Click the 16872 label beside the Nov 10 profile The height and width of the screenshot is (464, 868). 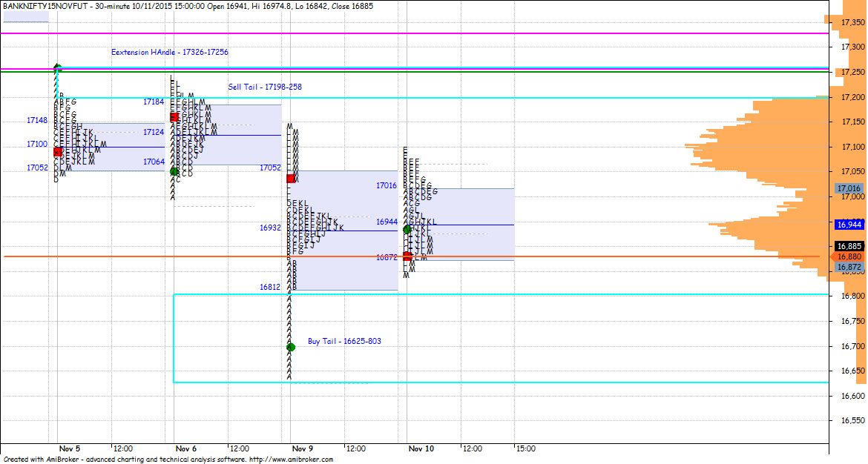point(387,257)
